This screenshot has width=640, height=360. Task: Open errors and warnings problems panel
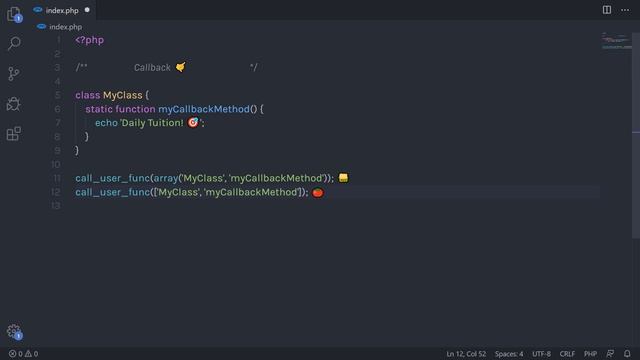24,354
